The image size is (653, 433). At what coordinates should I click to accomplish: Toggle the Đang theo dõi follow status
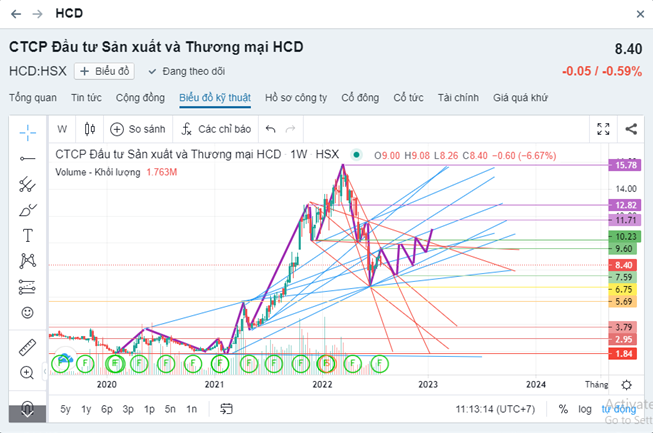click(x=187, y=72)
